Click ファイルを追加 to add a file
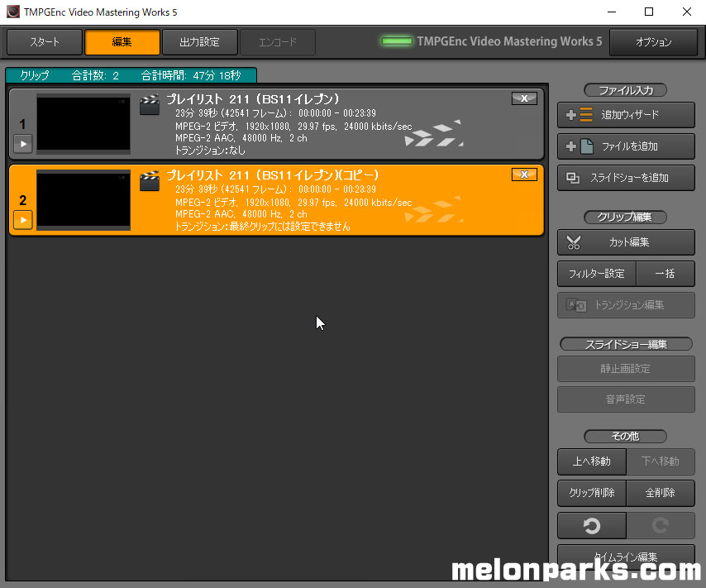Image resolution: width=706 pixels, height=588 pixels. point(626,146)
